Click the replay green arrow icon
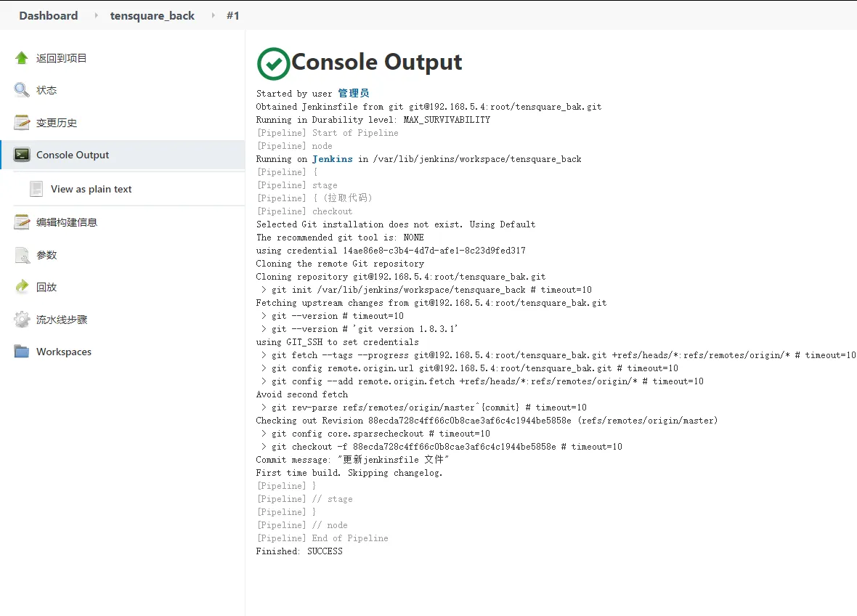This screenshot has width=857, height=616. (22, 287)
